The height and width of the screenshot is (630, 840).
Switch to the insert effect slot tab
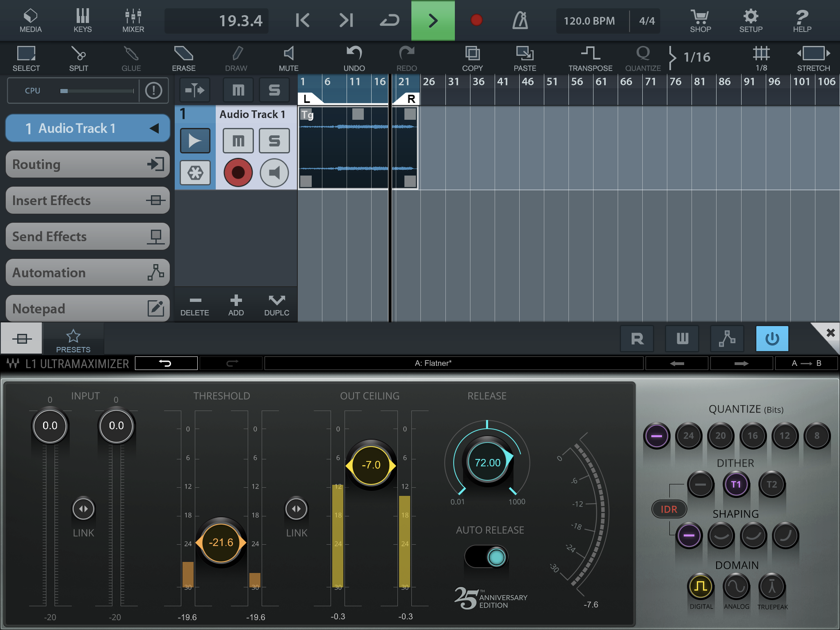[x=22, y=338]
